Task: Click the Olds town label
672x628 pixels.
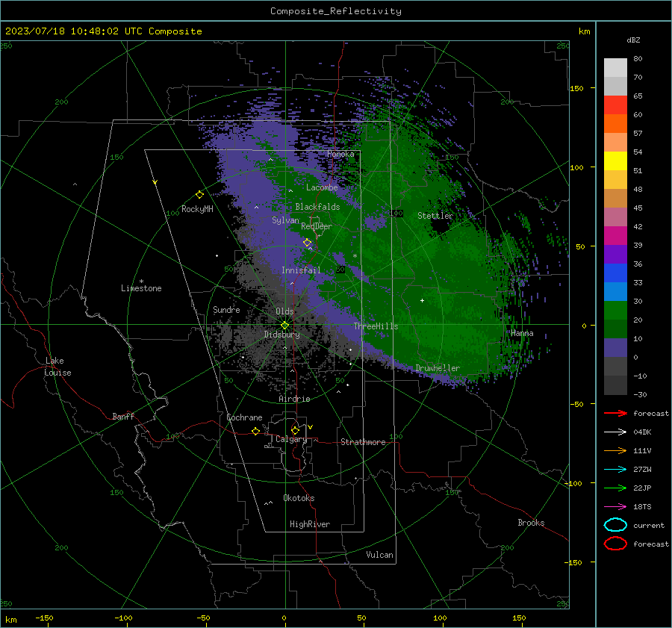Action: (x=284, y=311)
